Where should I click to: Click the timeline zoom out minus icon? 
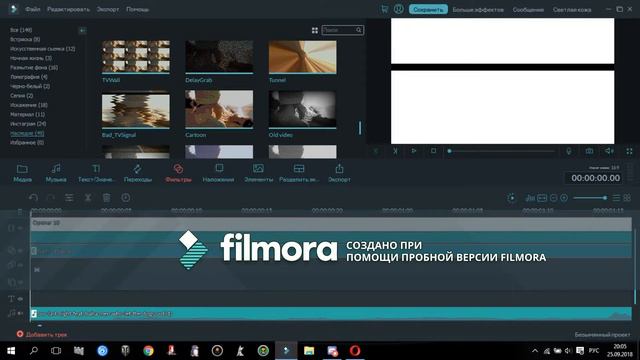pos(553,198)
